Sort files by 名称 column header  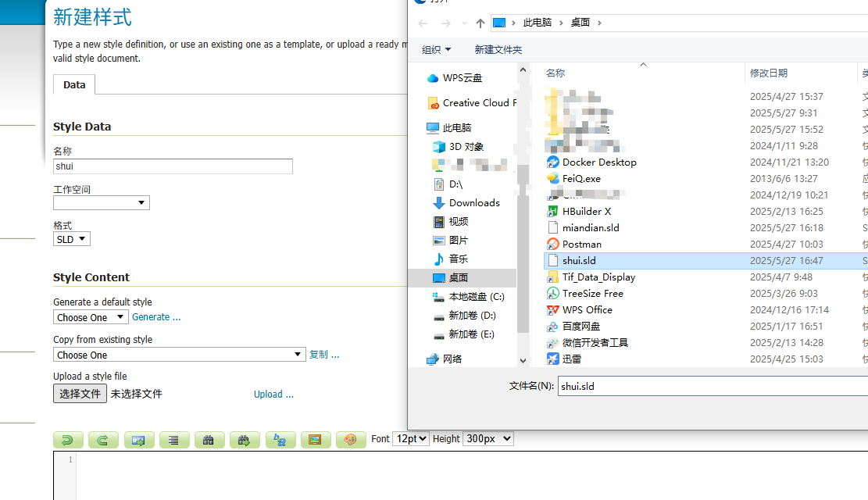[555, 73]
